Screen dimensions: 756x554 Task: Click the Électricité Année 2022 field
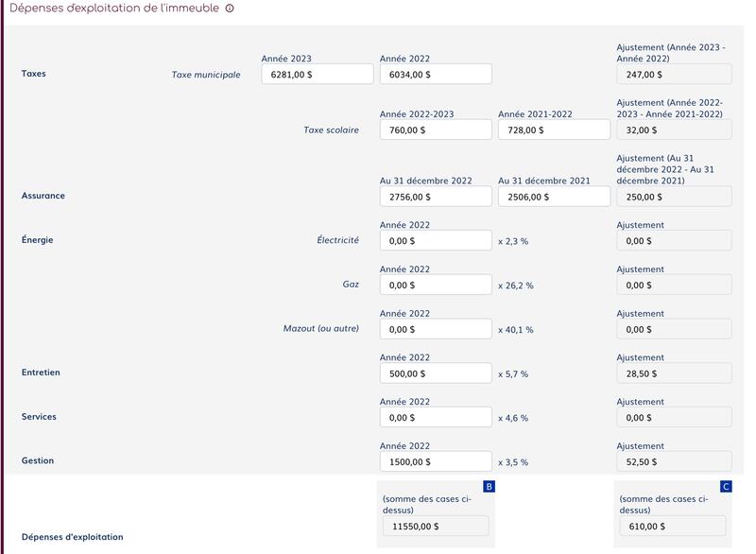[435, 240]
